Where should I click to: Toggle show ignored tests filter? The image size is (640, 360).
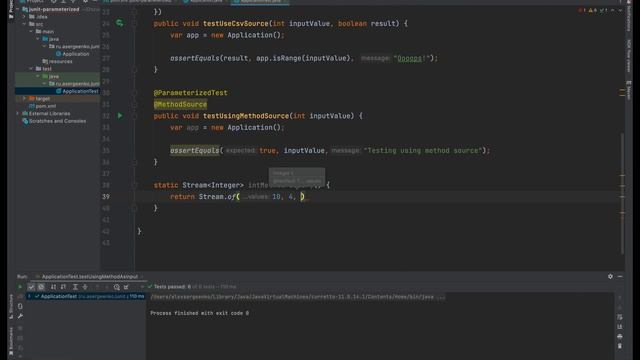(41, 287)
